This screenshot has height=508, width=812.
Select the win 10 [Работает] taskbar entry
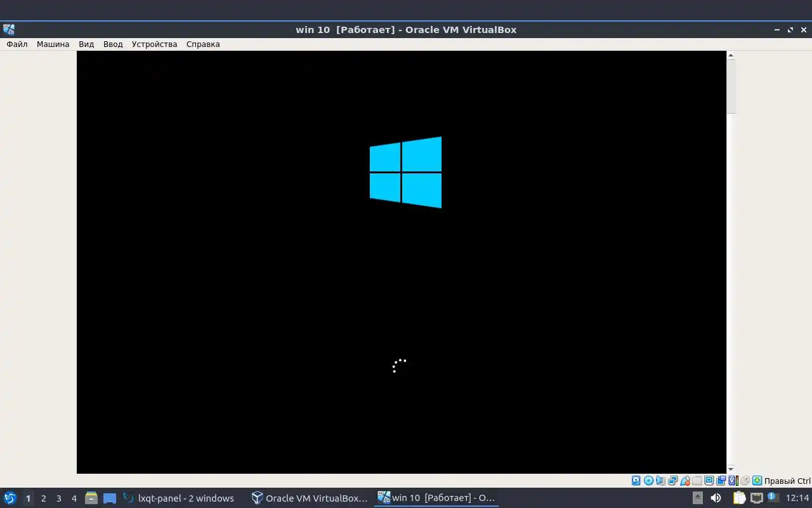coord(436,498)
